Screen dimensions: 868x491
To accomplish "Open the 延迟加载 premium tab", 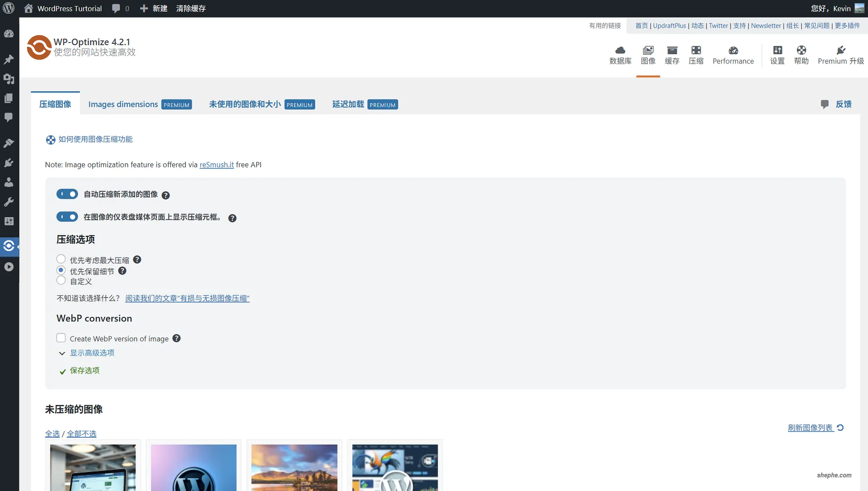I will tap(348, 104).
